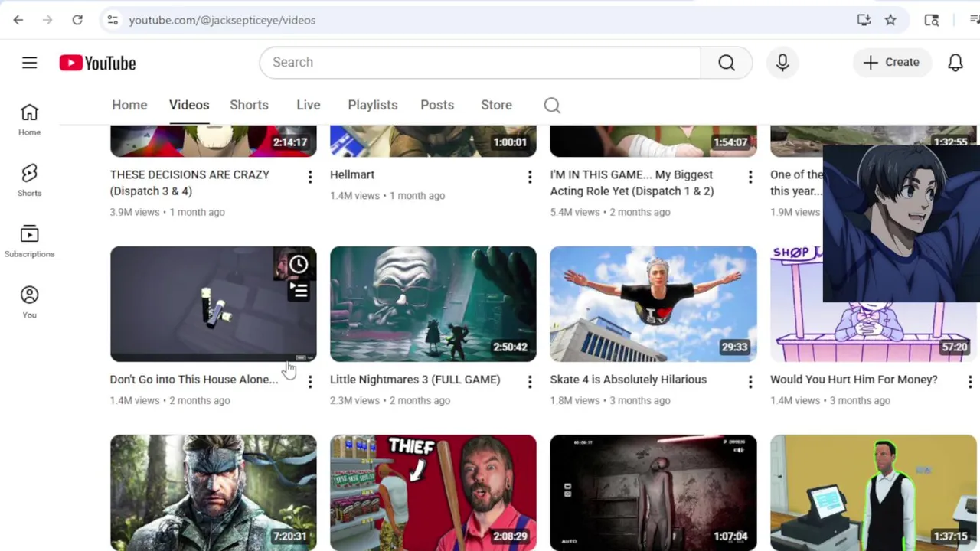Viewport: 980px width, 551px height.
Task: Switch to the Shorts channel tab
Action: (249, 106)
